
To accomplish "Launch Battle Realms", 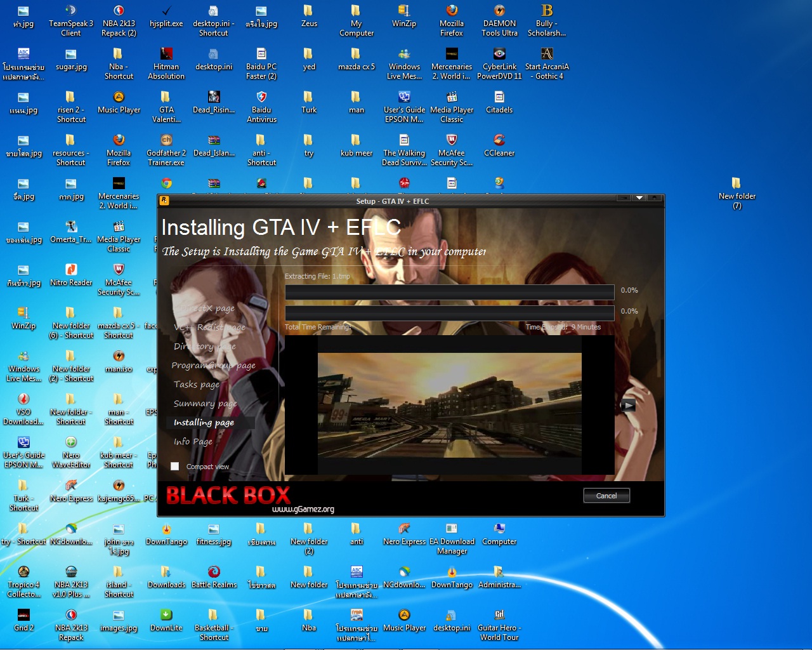I will (214, 578).
